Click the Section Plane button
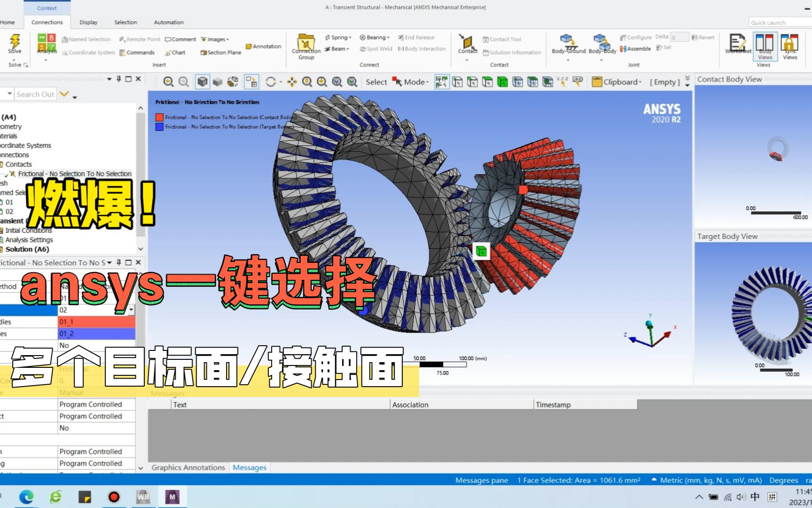Screen dimensions: 812x508 [220, 52]
